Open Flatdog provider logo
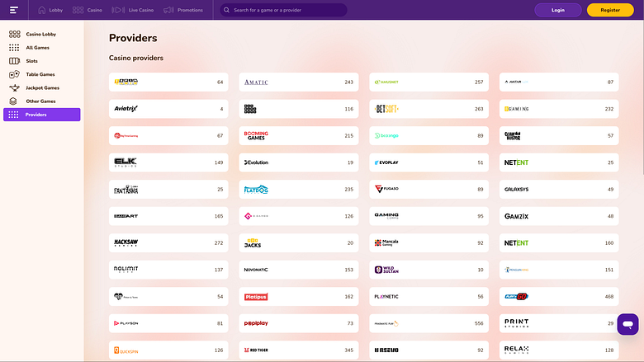This screenshot has height=362, width=644. click(x=256, y=190)
